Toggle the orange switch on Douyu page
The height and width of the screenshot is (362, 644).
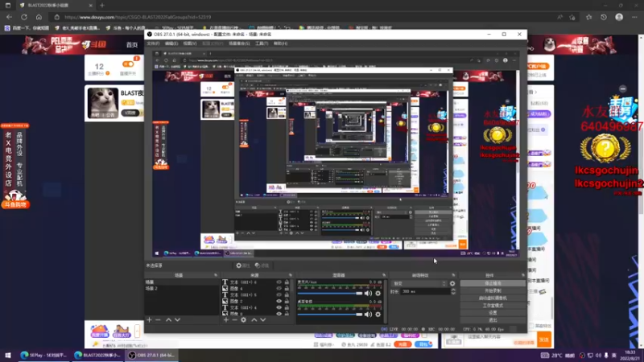point(128,64)
